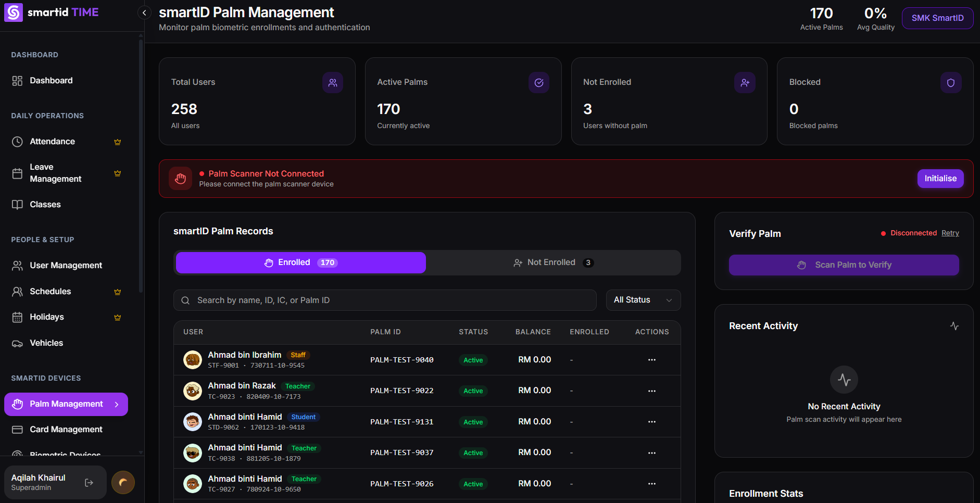
Task: Click Active status badge for PALM-TEST-9037
Action: click(473, 453)
